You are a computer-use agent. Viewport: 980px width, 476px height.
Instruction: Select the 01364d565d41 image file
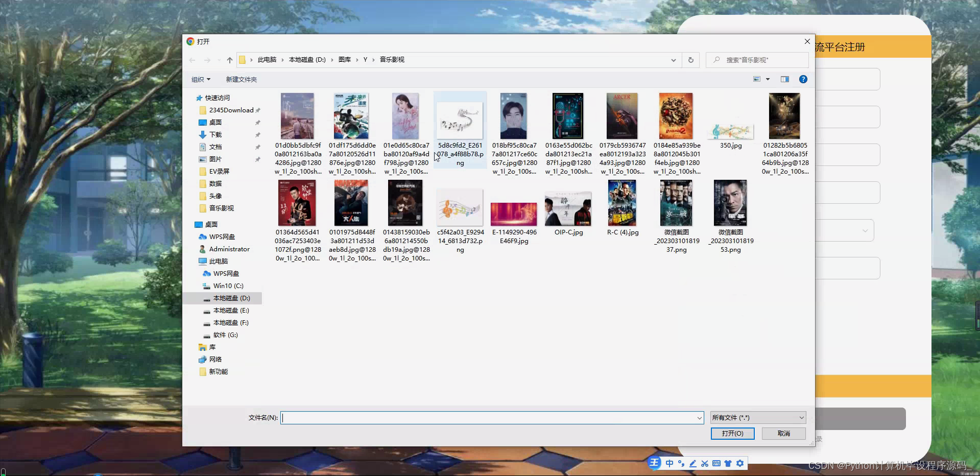298,221
